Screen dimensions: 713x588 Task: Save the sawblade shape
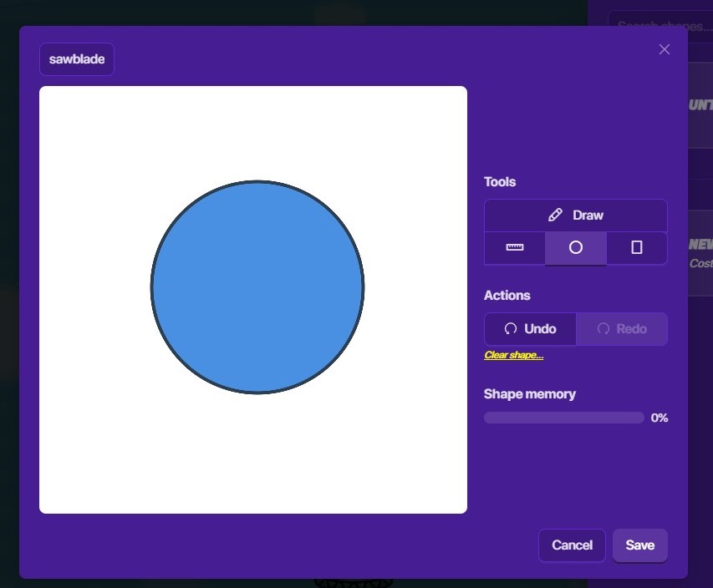pyautogui.click(x=639, y=545)
